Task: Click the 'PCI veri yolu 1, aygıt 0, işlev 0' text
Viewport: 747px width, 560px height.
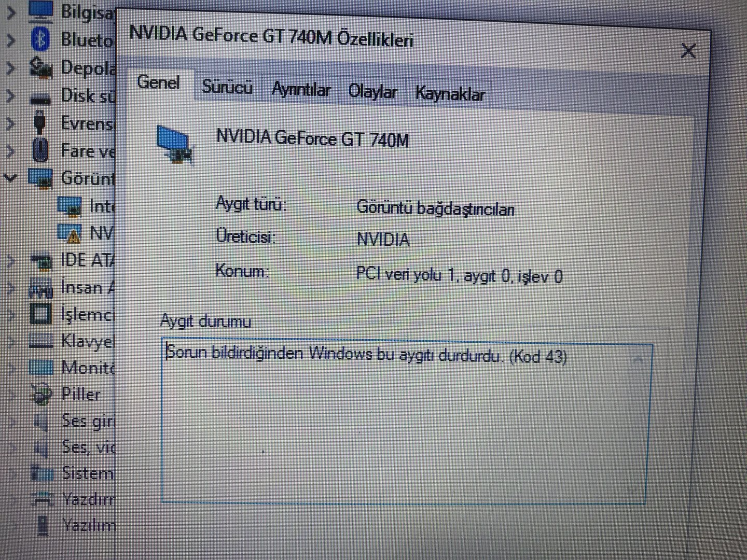Action: coord(459,275)
